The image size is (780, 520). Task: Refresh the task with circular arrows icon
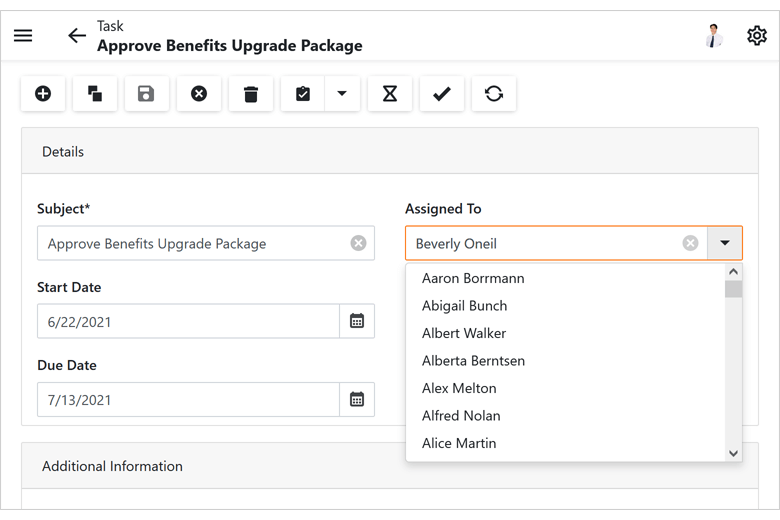click(494, 94)
